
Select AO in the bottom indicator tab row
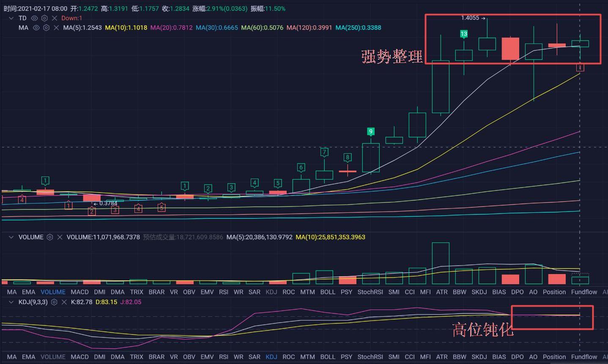[533, 357]
